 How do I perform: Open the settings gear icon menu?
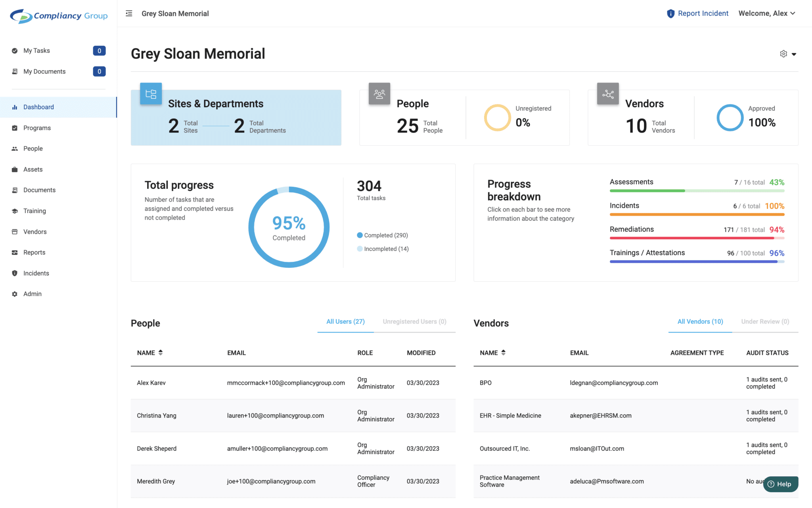coord(783,54)
